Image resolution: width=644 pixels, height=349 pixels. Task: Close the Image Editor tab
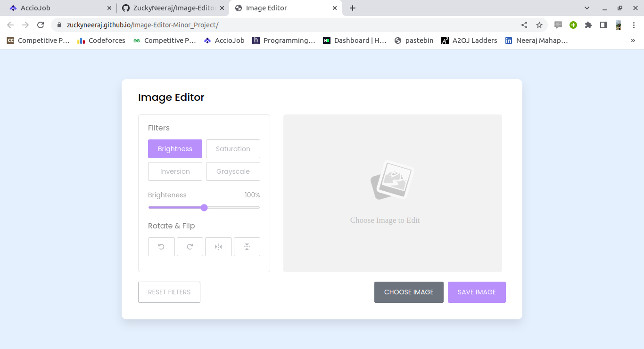click(335, 8)
